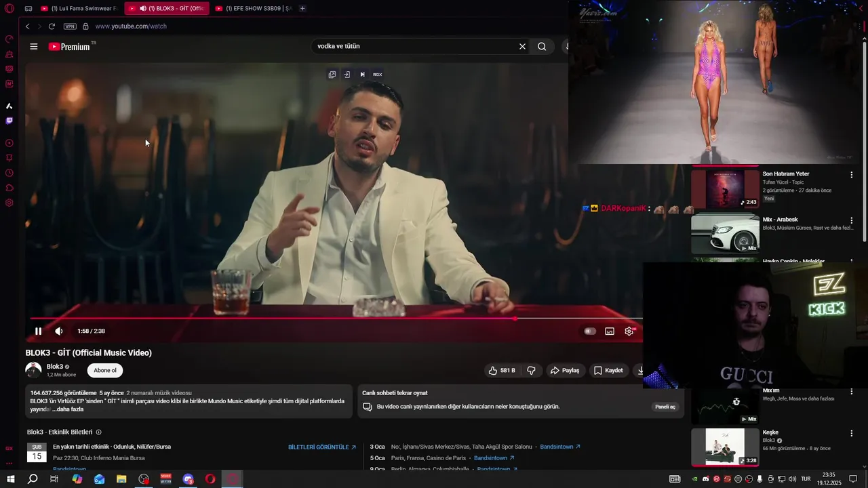Viewport: 868px width, 488px height.
Task: Change TUR keyboard language in tray
Action: pos(806,479)
